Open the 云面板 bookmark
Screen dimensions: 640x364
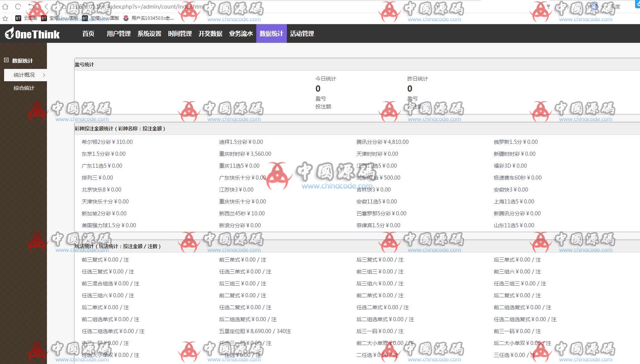tap(26, 18)
